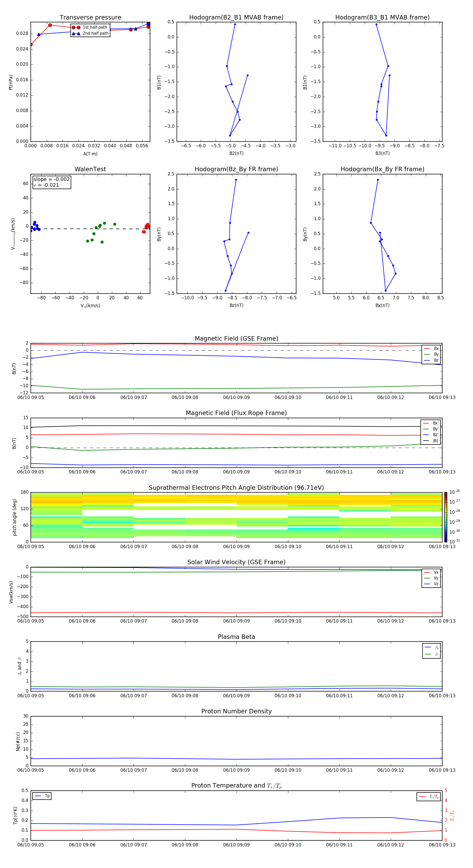The image size is (473, 868).
Task: Click the 'Proton Temperature and Te/Tp' title
Action: (x=236, y=786)
